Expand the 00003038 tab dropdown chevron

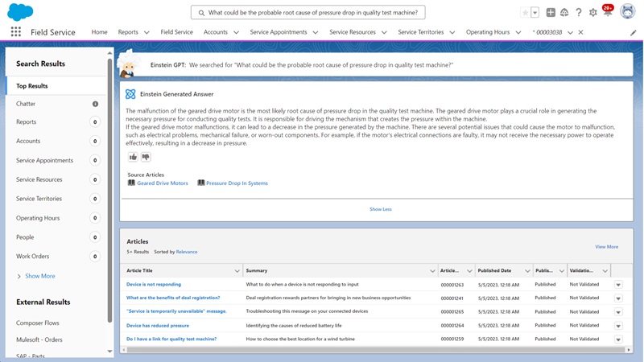[x=570, y=32]
